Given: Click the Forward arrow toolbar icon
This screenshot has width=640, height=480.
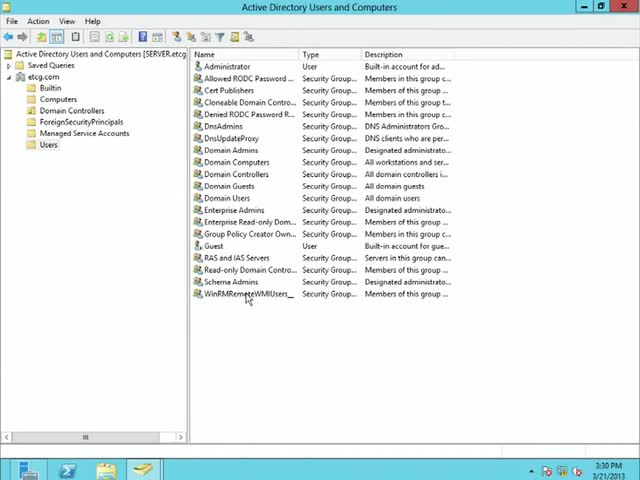Looking at the screenshot, I should pos(22,37).
